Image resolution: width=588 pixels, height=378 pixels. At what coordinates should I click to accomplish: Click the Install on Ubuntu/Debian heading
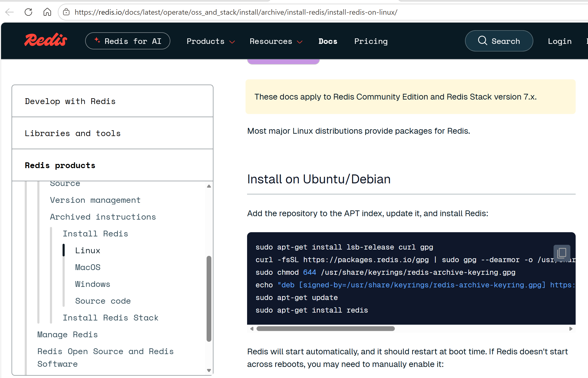[319, 179]
